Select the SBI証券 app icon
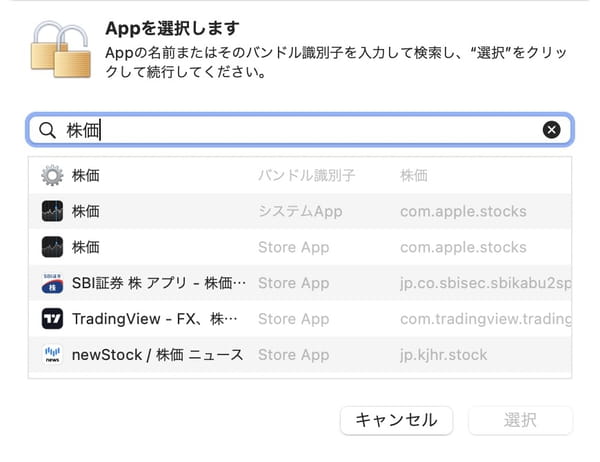 pos(52,283)
